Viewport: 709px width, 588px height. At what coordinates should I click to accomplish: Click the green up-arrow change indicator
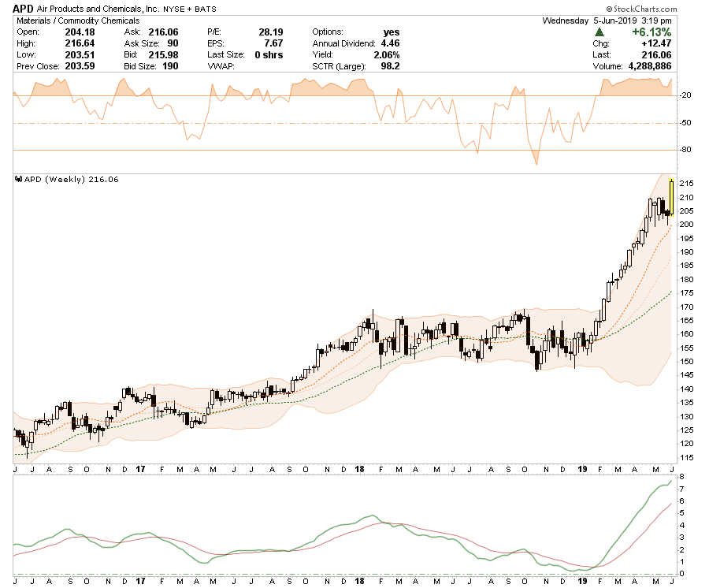(599, 32)
